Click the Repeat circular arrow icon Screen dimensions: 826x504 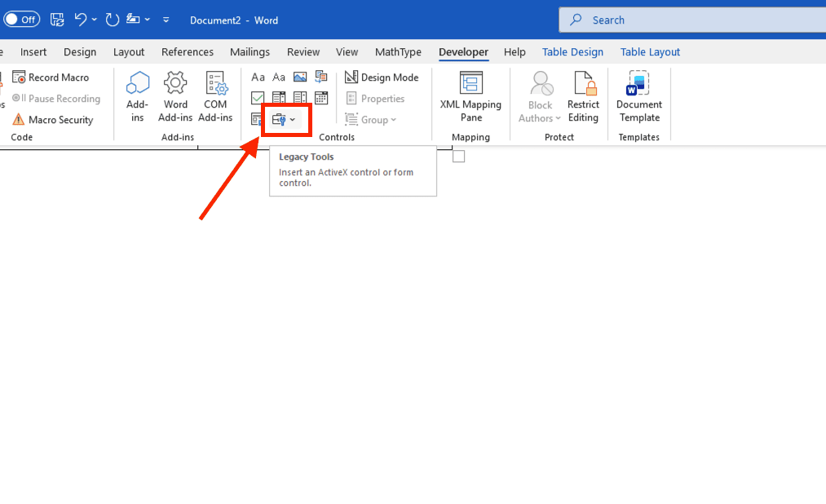point(113,20)
